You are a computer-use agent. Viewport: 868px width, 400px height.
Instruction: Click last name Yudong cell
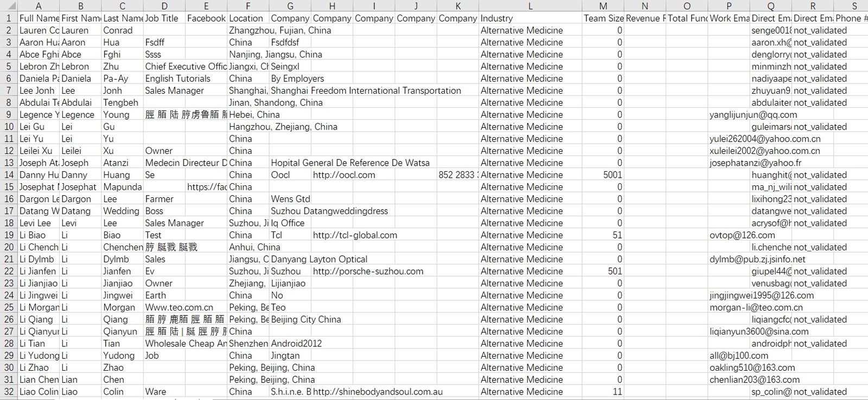point(122,356)
